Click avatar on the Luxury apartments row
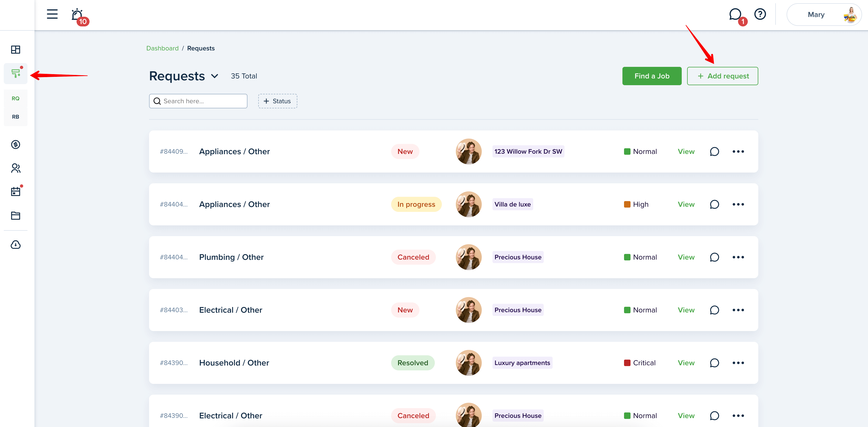This screenshot has height=427, width=868. coord(469,363)
